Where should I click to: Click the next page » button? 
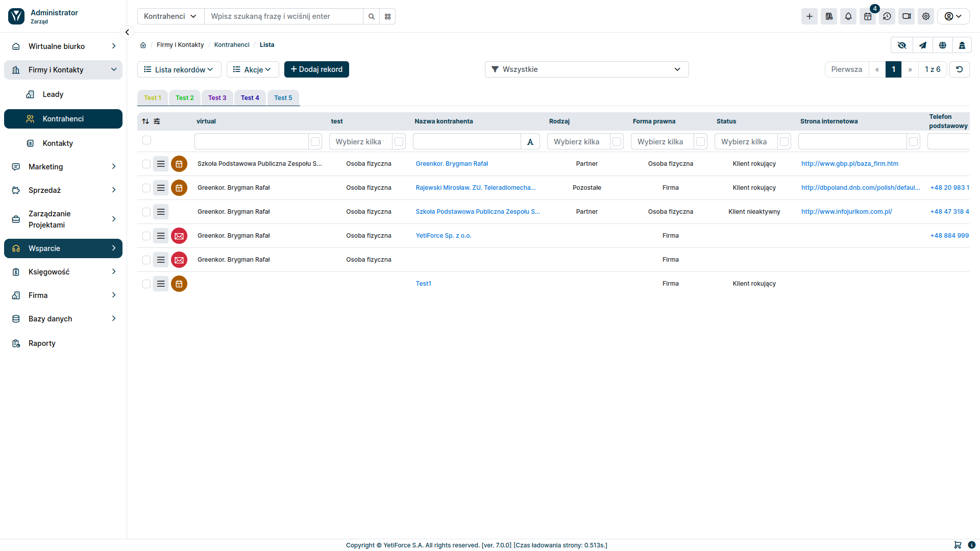point(910,69)
